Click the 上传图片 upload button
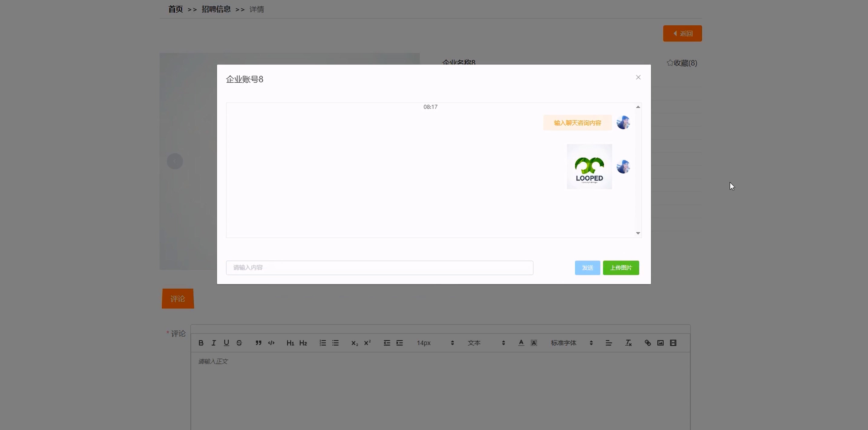The width and height of the screenshot is (868, 430). [621, 268]
